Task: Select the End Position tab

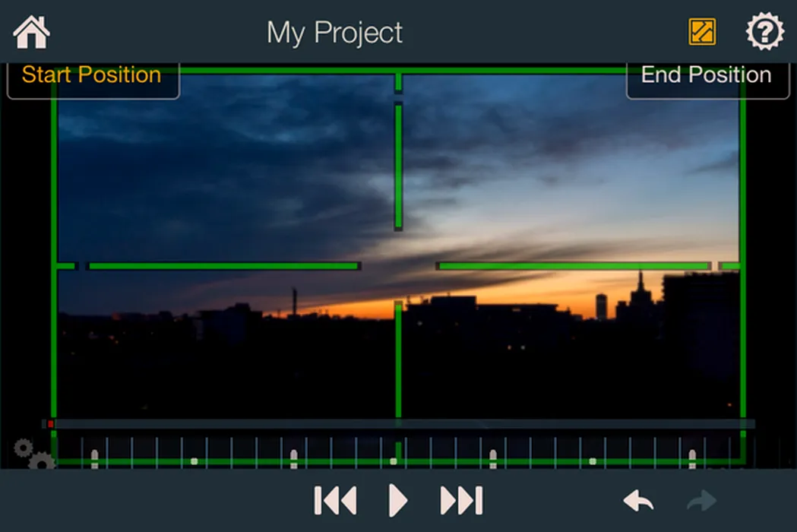Action: (707, 80)
